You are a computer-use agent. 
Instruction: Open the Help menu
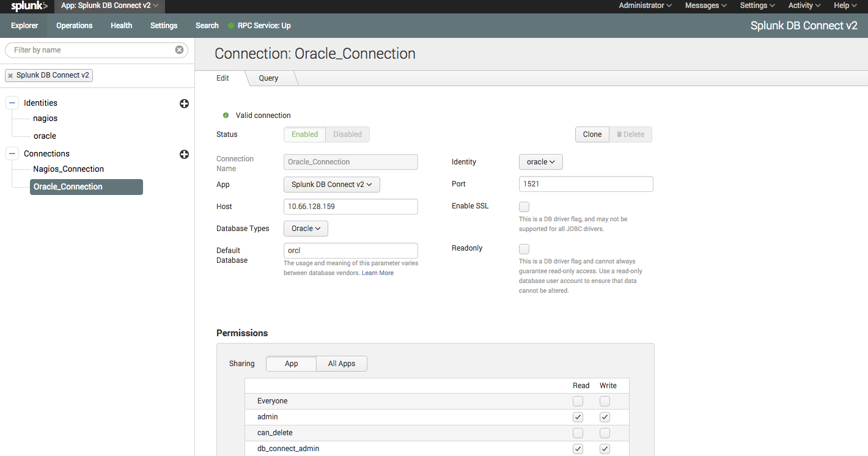point(846,6)
